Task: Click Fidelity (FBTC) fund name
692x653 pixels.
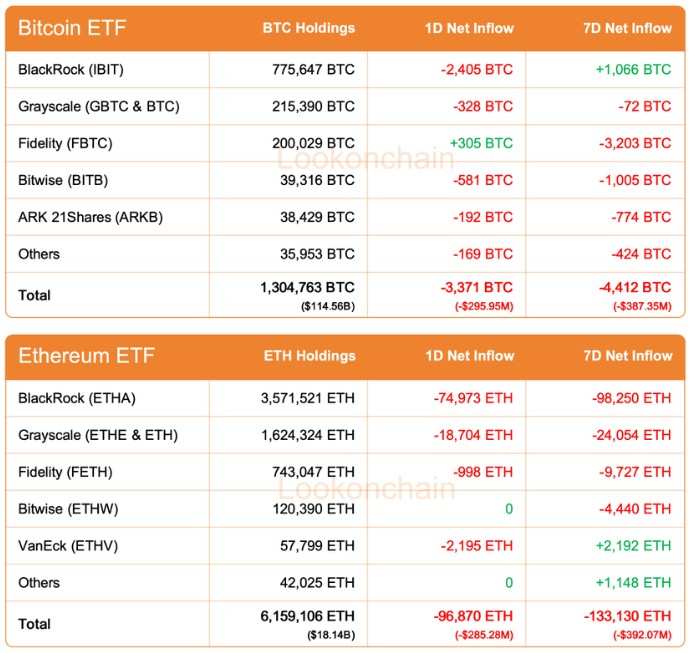Action: click(x=65, y=143)
